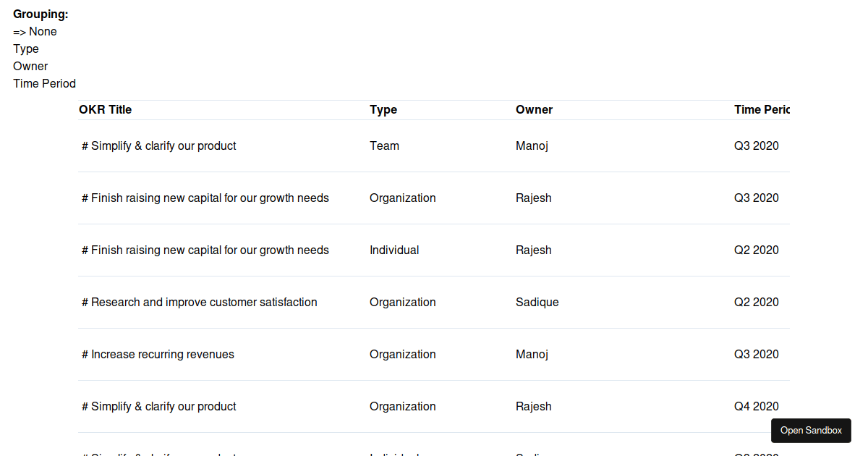The height and width of the screenshot is (456, 868).
Task: Choose Time Period in the Grouping list
Action: click(44, 83)
